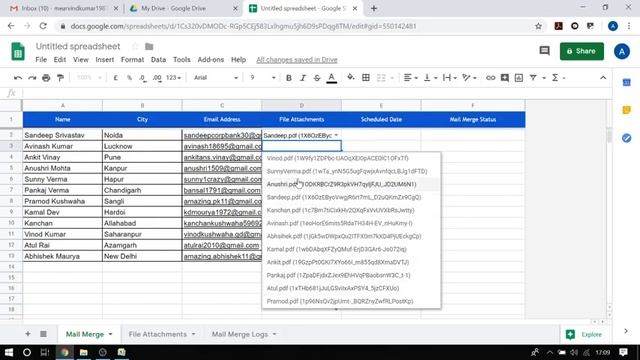Viewport: 640px width, 360px height.
Task: Add a new sheet with plus button
Action: (28, 334)
